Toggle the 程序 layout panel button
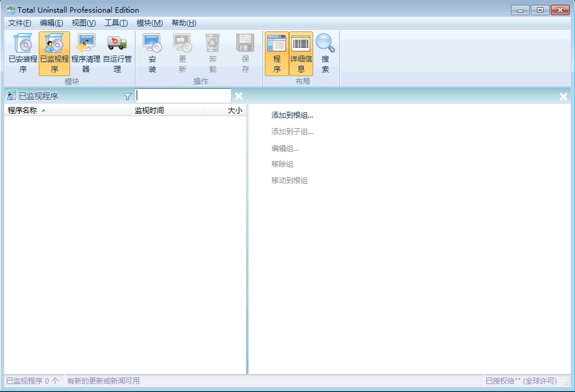The image size is (575, 392). point(277,53)
